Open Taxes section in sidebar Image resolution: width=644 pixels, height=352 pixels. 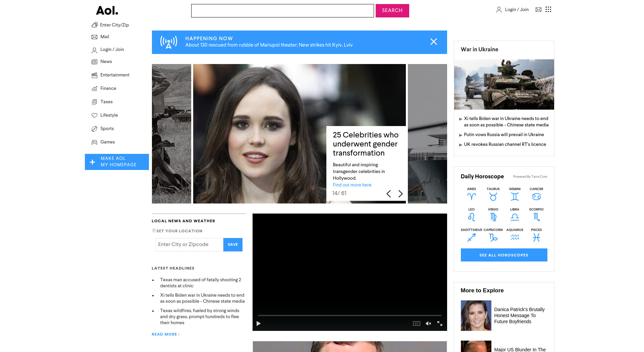pos(102,102)
